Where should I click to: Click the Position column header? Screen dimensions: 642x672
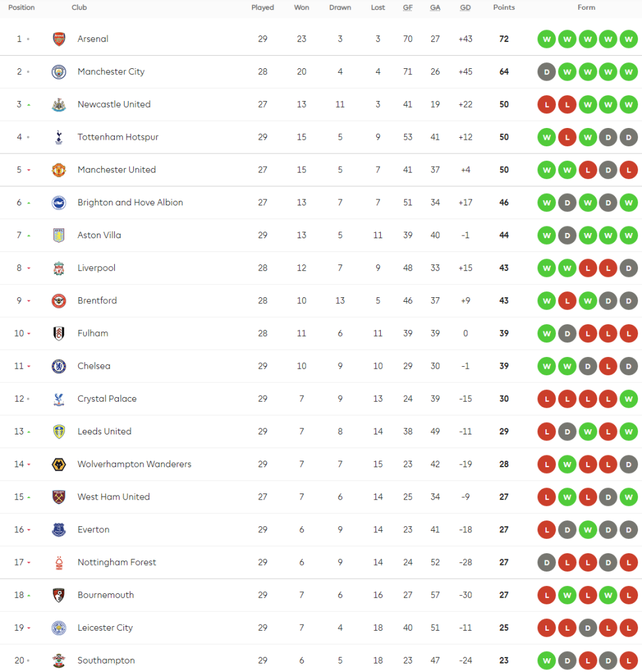22,8
